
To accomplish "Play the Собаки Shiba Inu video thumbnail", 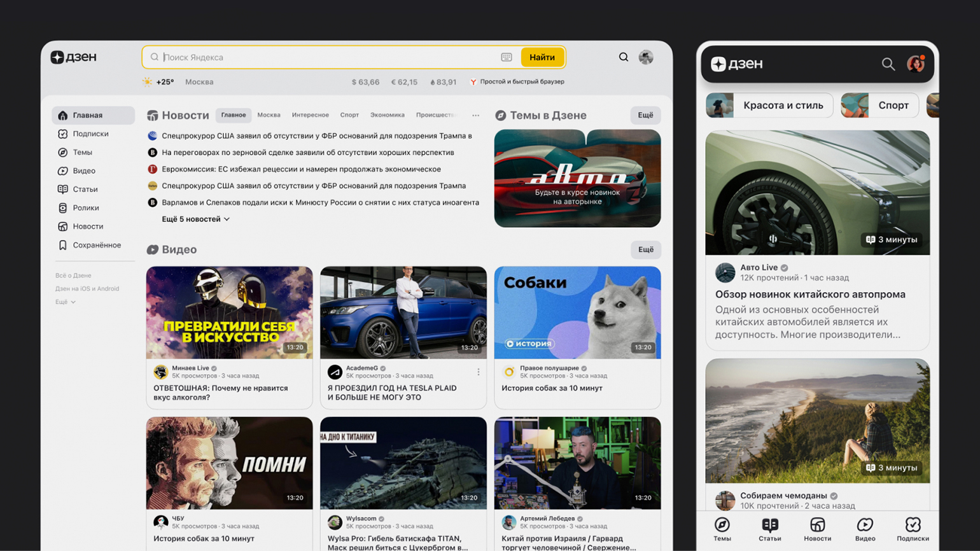I will point(577,312).
